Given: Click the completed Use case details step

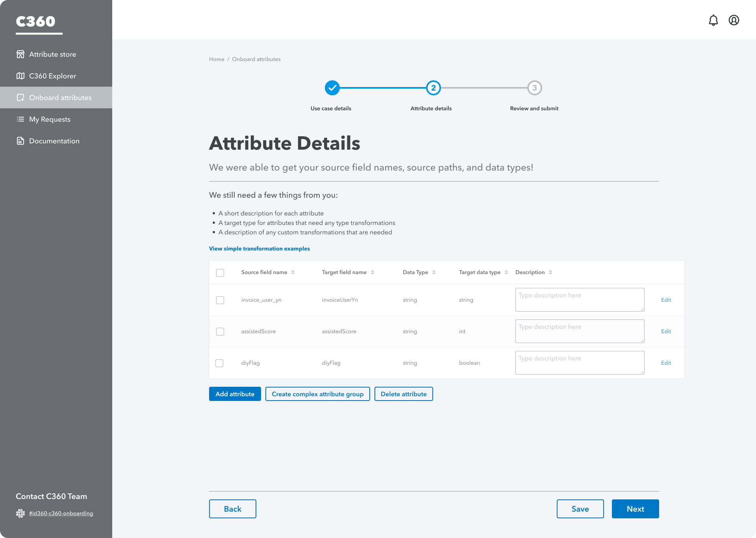Looking at the screenshot, I should 332,88.
